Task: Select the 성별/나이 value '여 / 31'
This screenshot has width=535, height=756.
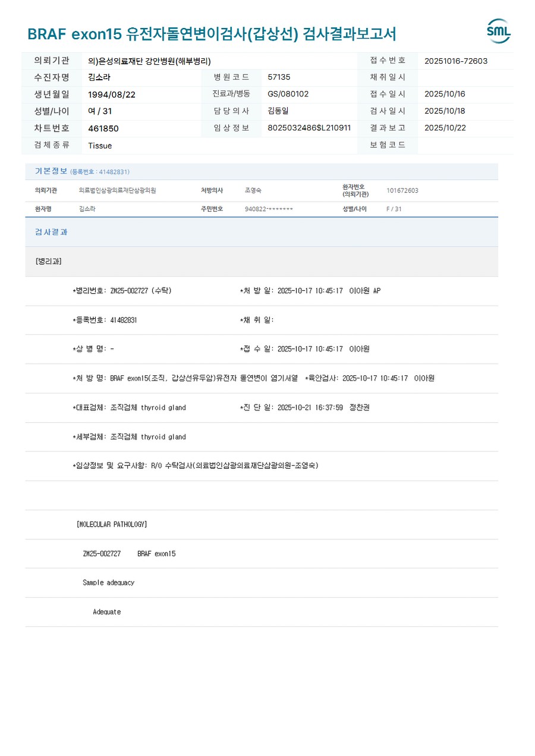Action: click(100, 111)
